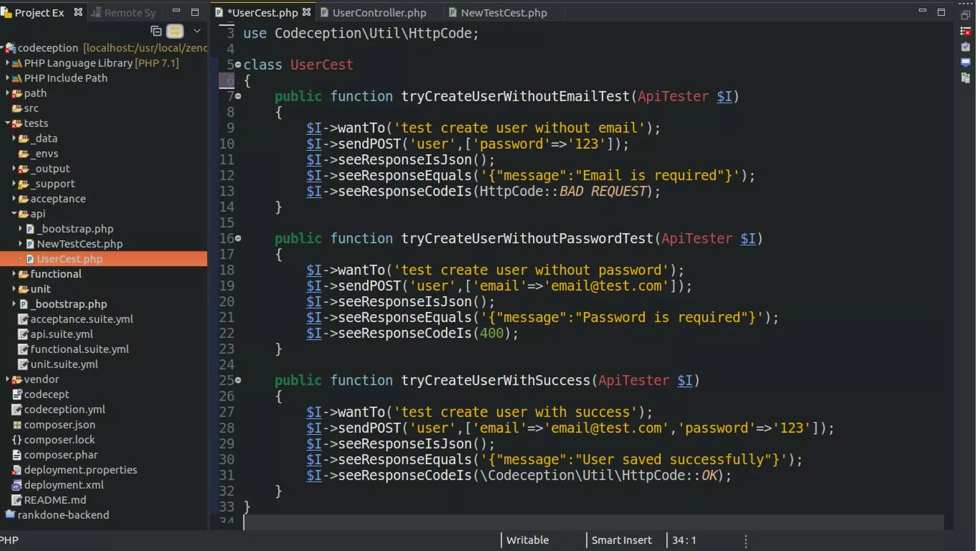
Task: Open the Tasks view clipboard icon
Action: click(965, 47)
